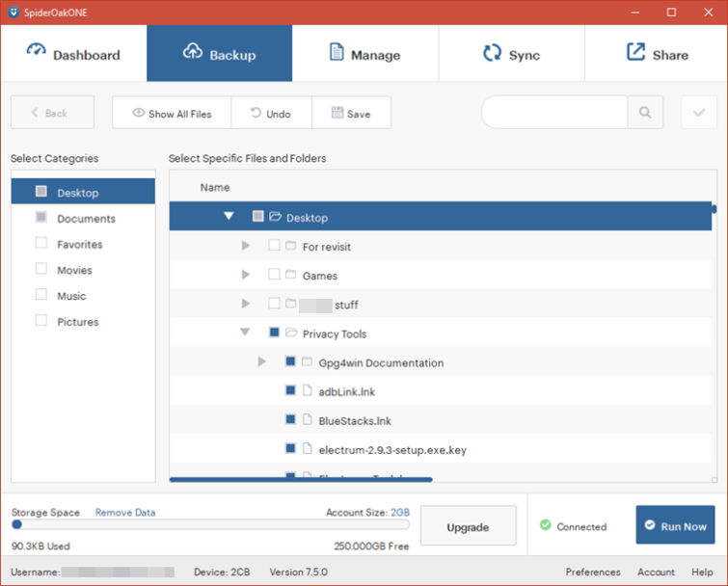
Task: Uncheck the Gpg4win Documentation checkbox
Action: pos(290,361)
